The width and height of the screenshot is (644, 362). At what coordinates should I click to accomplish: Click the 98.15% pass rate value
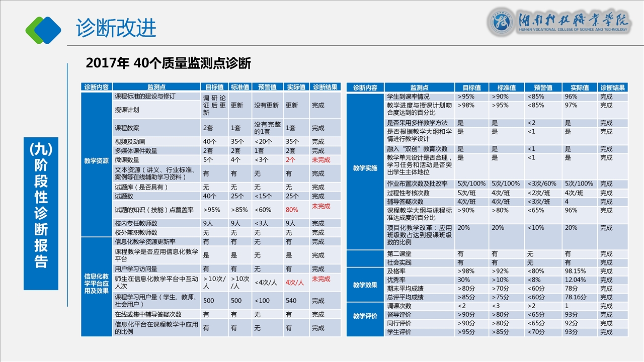(x=575, y=271)
